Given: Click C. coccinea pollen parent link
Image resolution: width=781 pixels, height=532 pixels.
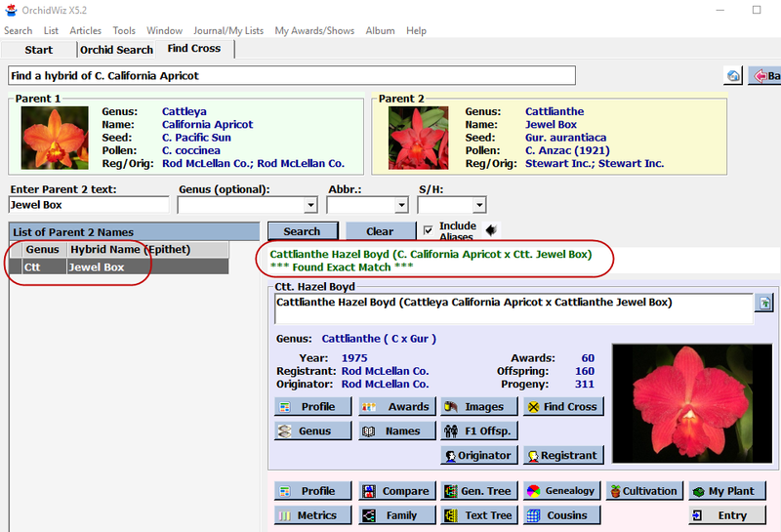Looking at the screenshot, I should tap(191, 150).
